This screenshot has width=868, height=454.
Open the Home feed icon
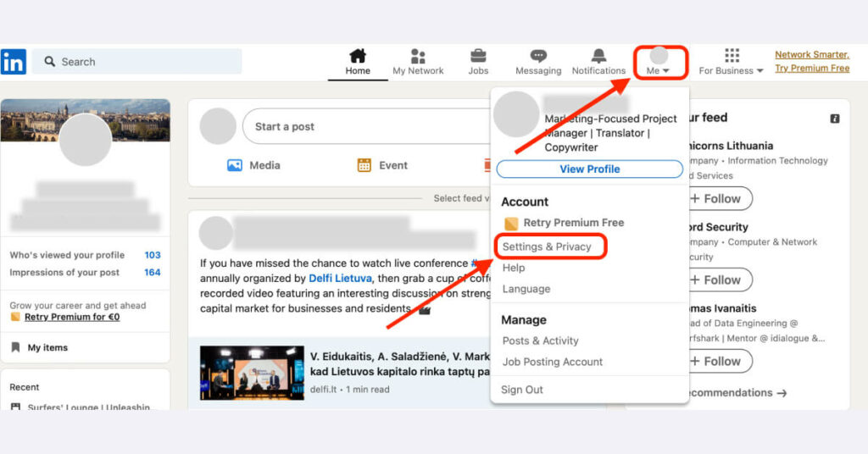358,56
